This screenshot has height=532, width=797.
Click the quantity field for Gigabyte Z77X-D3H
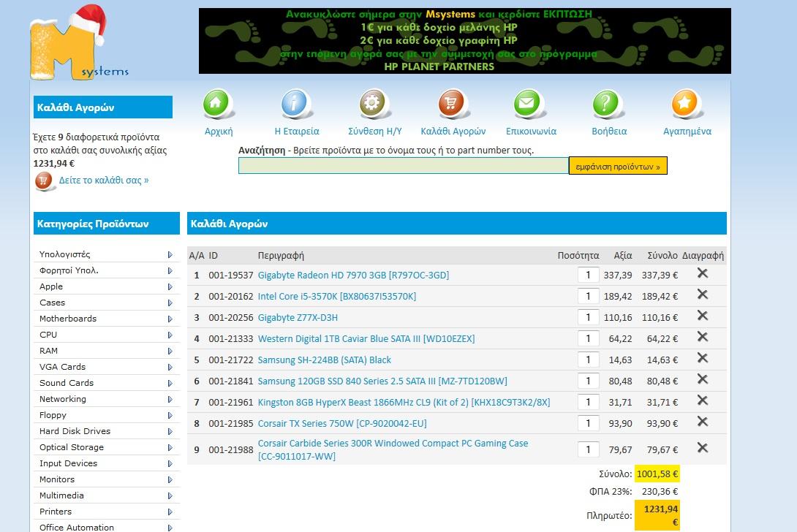tap(588, 318)
